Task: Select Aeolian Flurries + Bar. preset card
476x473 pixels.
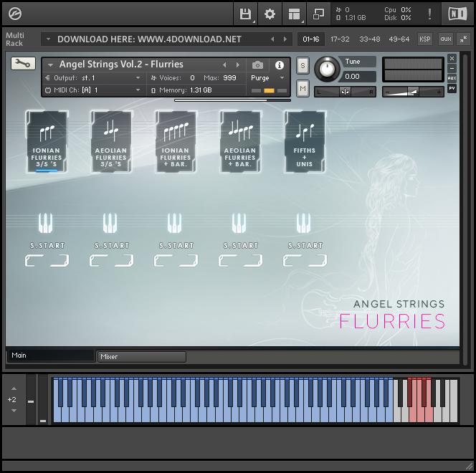Action: pos(240,142)
